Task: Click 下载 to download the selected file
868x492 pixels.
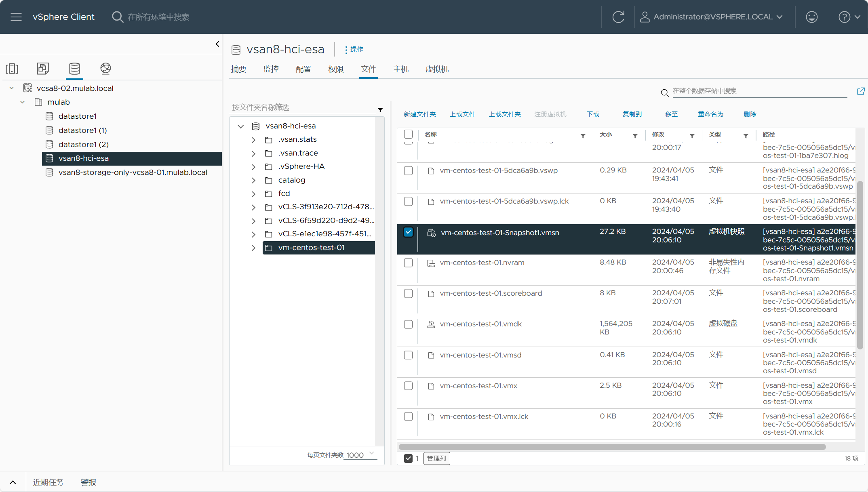Action: point(593,114)
